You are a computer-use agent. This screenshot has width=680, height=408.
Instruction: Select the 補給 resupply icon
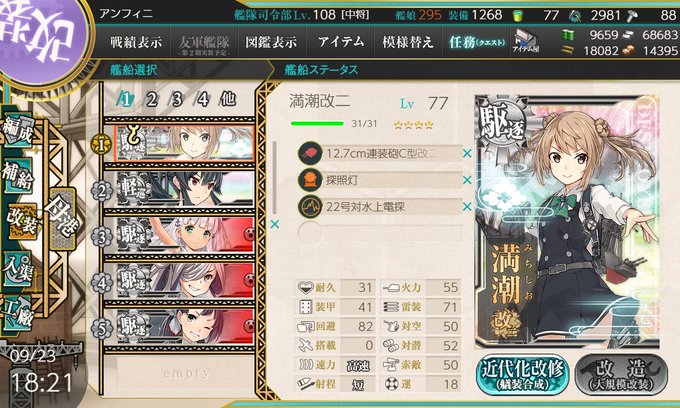(17, 176)
